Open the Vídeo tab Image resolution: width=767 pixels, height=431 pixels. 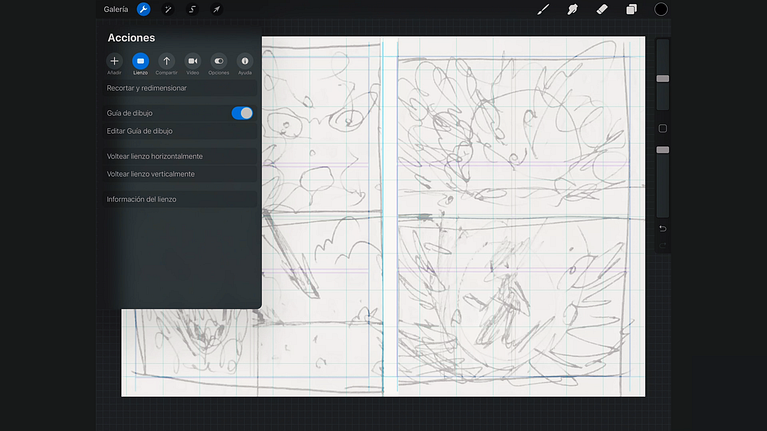point(192,62)
